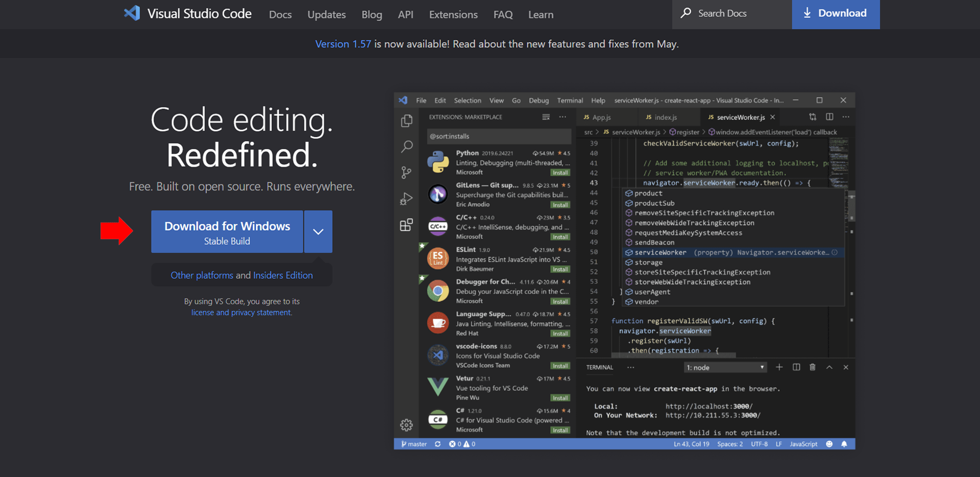Viewport: 980px width, 477px height.
Task: Open license and privacy statement link
Action: pos(241,313)
